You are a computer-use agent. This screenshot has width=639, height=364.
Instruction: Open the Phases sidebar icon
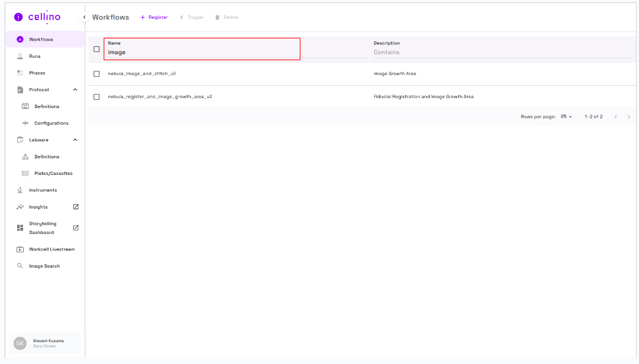point(20,73)
